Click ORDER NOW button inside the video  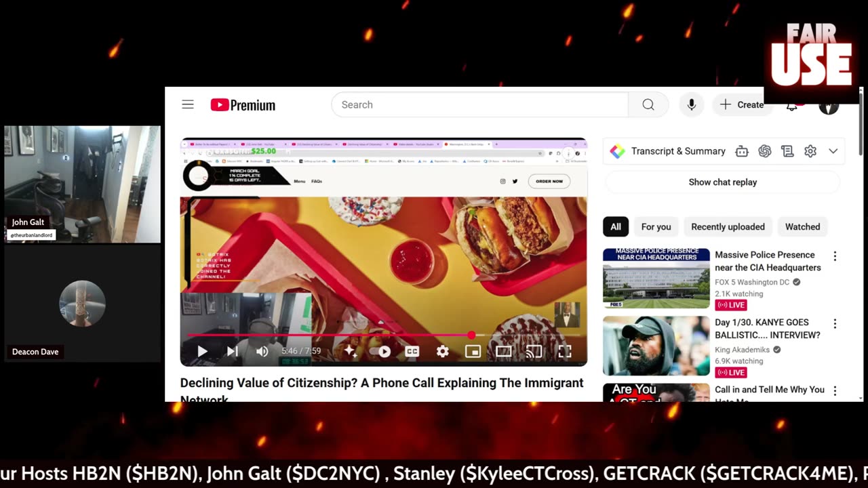click(549, 181)
